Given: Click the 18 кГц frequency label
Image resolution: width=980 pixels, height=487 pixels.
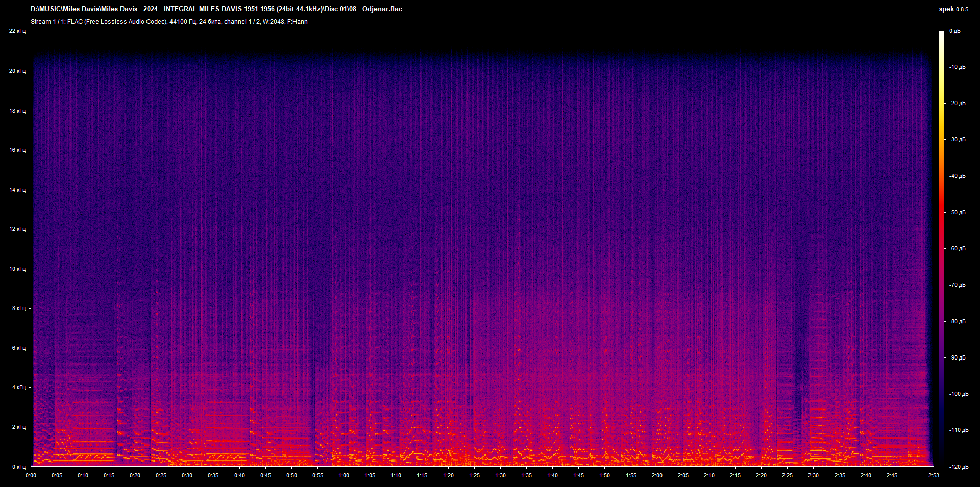Looking at the screenshot, I should pyautogui.click(x=17, y=111).
